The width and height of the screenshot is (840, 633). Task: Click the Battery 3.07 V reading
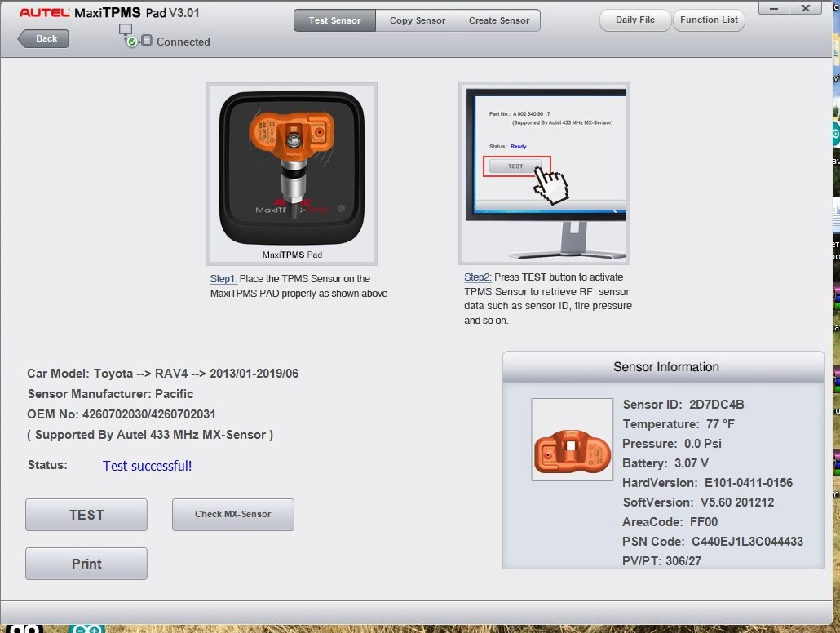[665, 463]
